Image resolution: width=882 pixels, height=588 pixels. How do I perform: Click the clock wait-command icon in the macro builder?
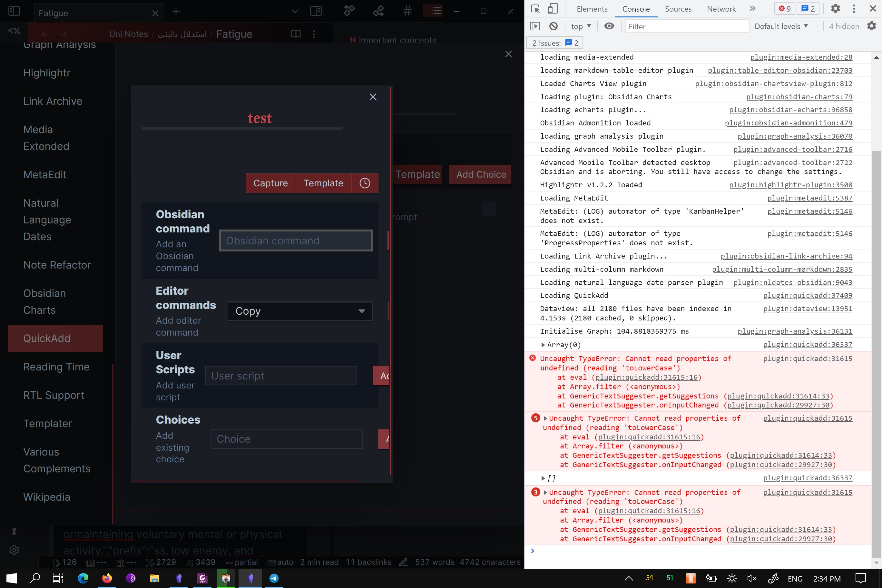[x=365, y=183]
